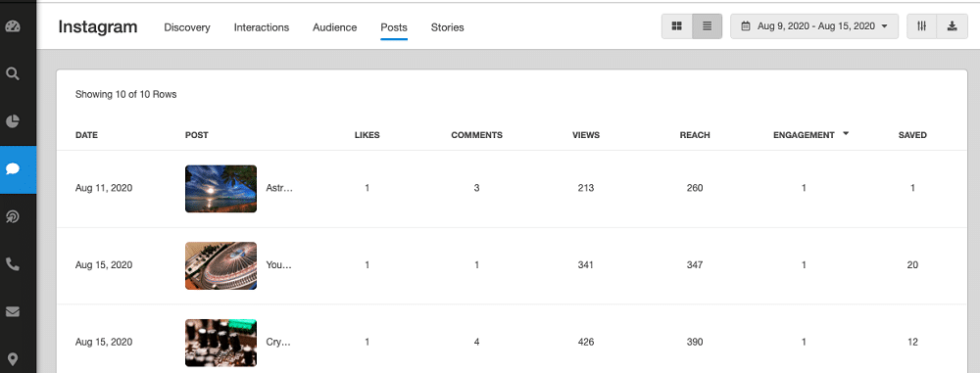Sort table by Engagement column
Screen dimensions: 980x373
click(804, 135)
